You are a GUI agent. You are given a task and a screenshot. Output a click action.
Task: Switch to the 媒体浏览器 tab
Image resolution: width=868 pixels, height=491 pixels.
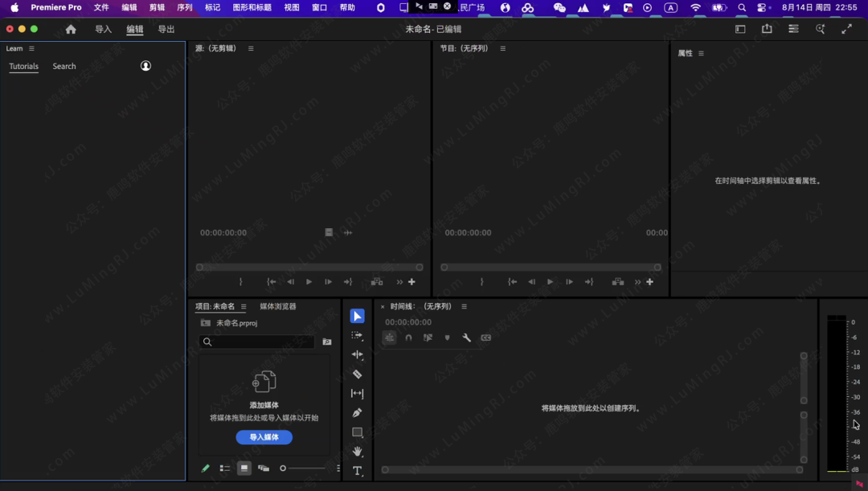277,307
